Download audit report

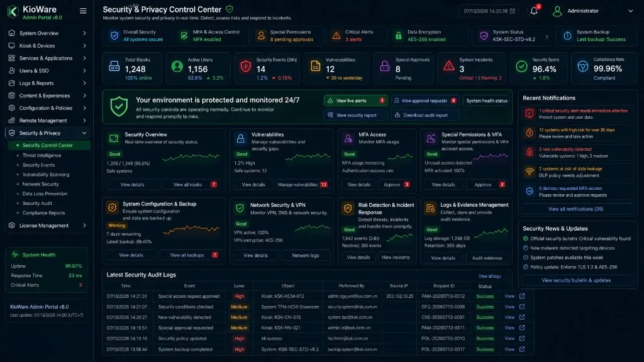[425, 116]
